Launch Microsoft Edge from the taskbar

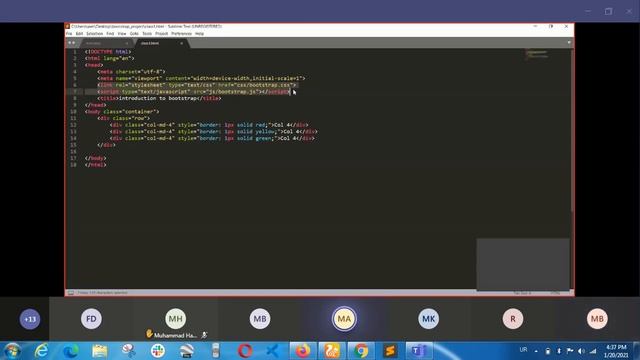(x=71, y=351)
